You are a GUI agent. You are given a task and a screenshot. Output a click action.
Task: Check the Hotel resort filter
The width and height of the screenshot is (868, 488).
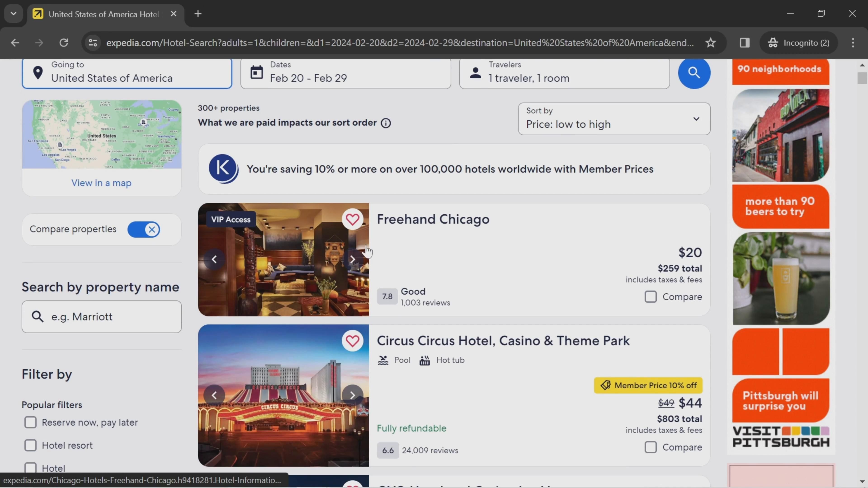30,445
